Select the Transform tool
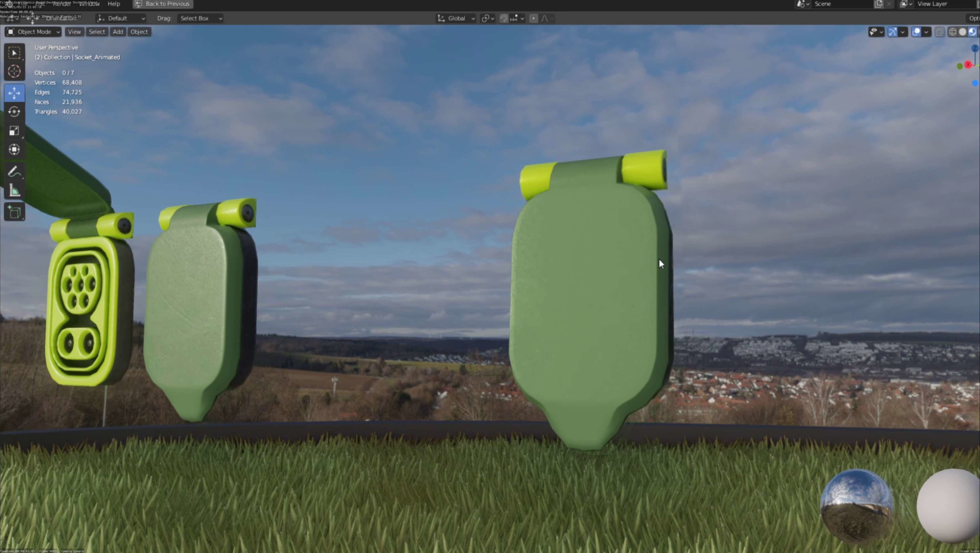Screen dimensions: 980x553 pos(14,149)
